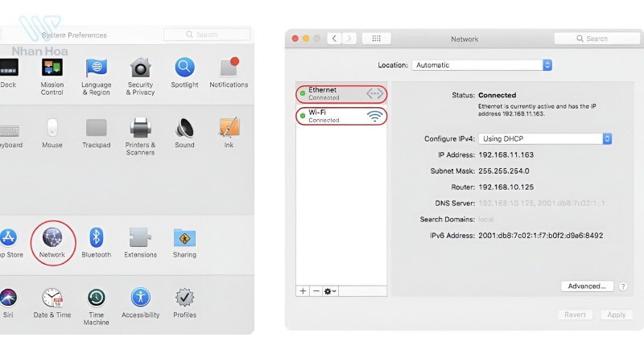Click search field in Network window
644x362 pixels.
[597, 39]
